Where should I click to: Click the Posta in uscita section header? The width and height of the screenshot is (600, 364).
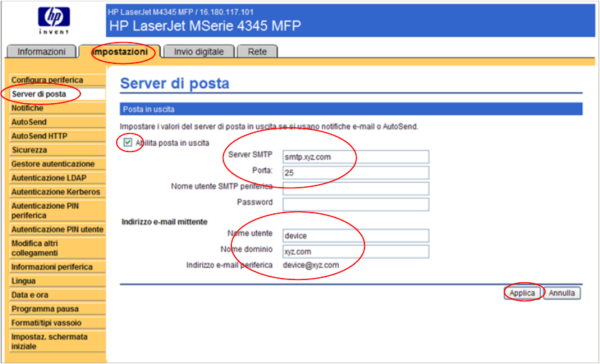[x=351, y=109]
